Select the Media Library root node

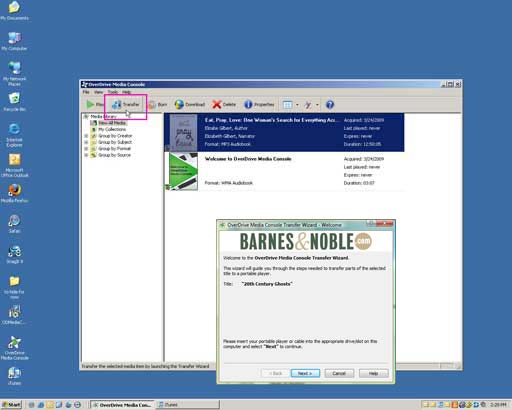click(x=103, y=116)
